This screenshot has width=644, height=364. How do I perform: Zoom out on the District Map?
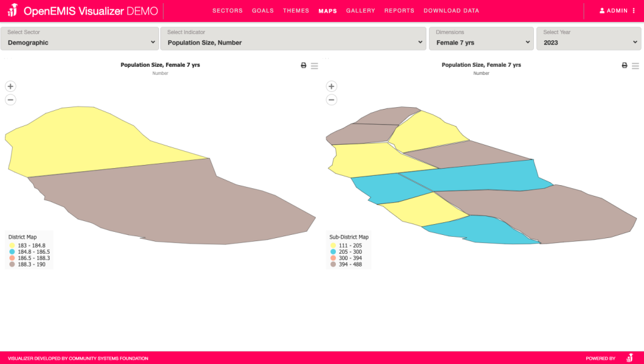pos(11,100)
